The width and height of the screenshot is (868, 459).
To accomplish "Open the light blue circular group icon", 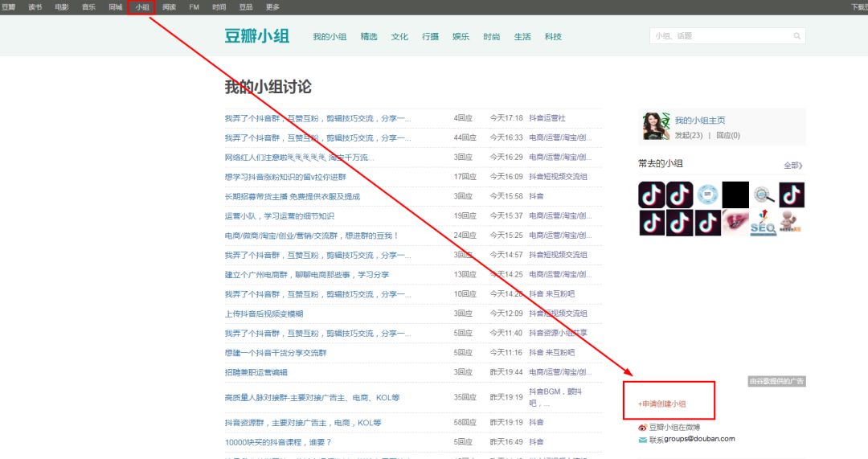I will (x=707, y=195).
